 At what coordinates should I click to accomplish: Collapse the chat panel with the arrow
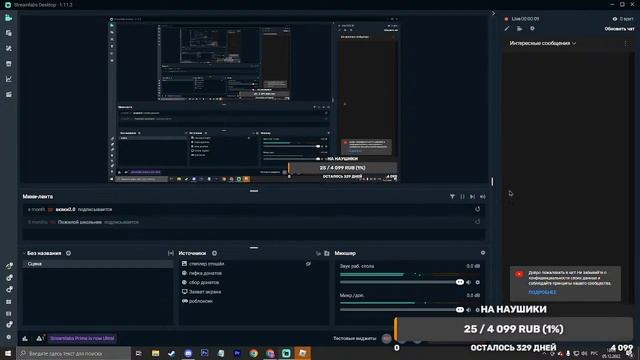pyautogui.click(x=493, y=13)
